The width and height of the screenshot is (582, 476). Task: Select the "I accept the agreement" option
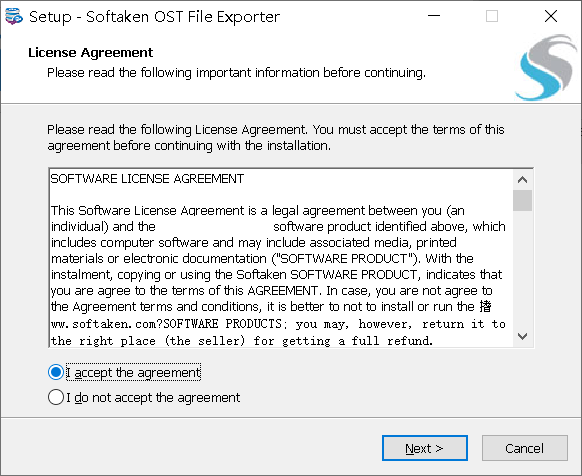56,372
